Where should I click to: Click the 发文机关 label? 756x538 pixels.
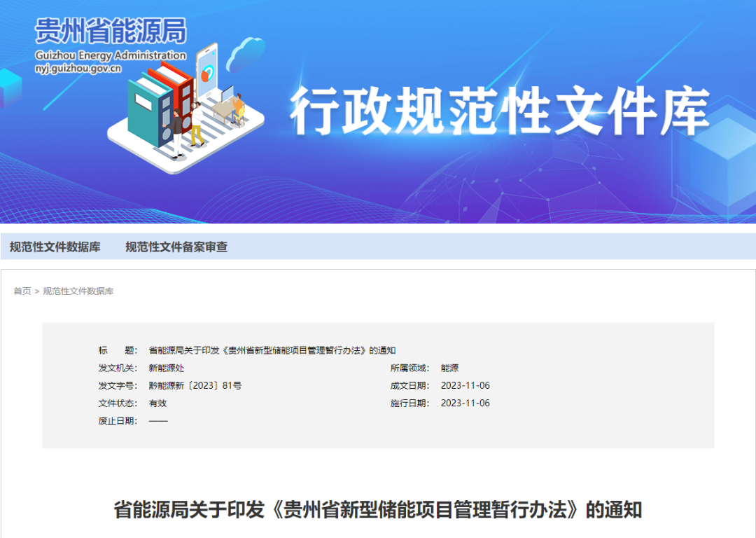[118, 368]
